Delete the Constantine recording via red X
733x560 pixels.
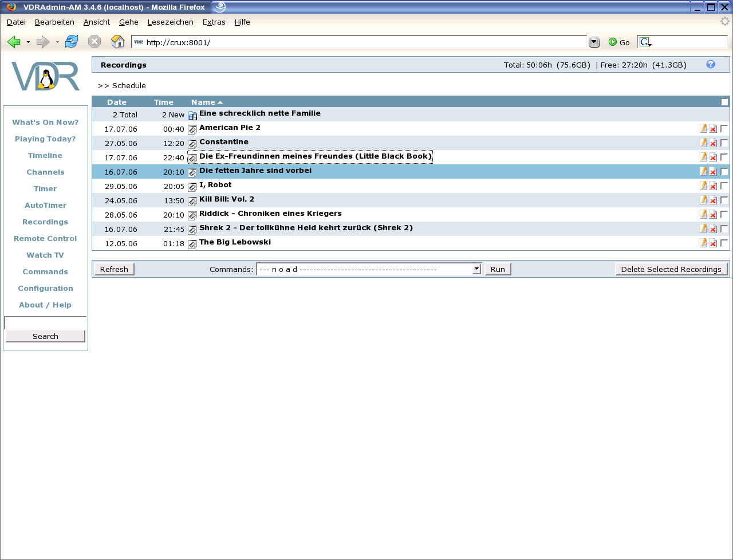click(x=713, y=143)
